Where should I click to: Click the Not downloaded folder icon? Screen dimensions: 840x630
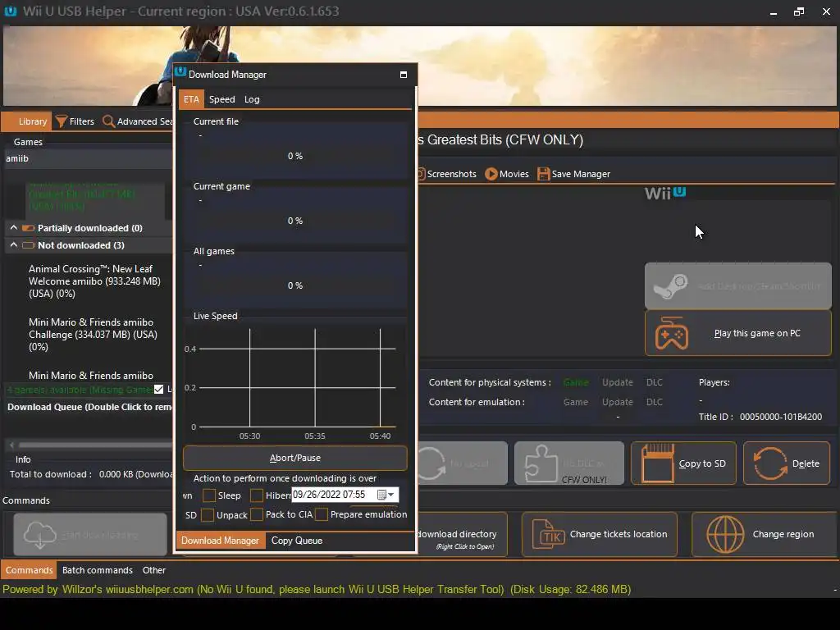[29, 245]
